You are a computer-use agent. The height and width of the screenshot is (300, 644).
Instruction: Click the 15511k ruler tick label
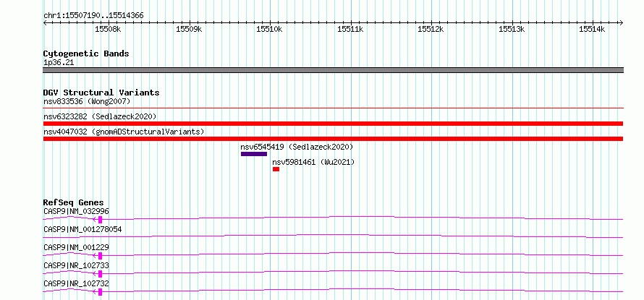tap(350, 29)
